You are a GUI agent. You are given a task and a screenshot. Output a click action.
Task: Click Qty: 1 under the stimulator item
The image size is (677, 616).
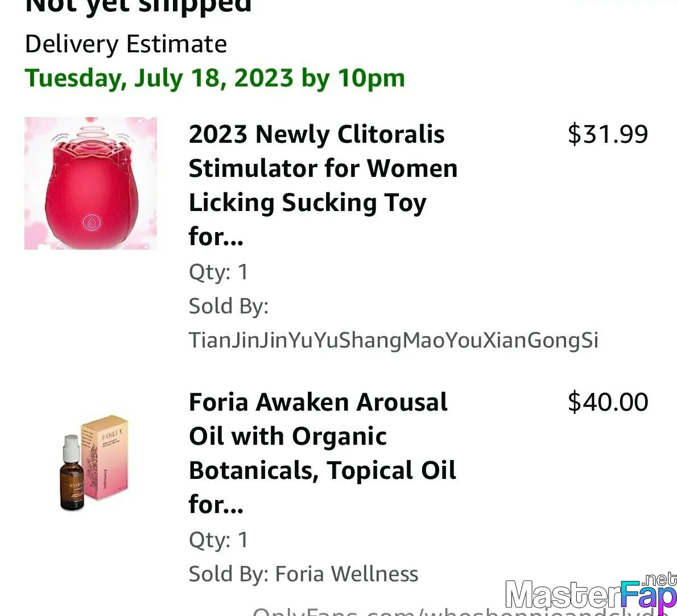[x=218, y=272]
